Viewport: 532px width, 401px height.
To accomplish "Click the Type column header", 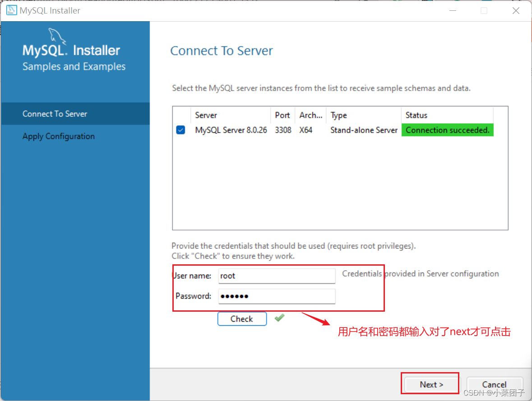I will (364, 115).
